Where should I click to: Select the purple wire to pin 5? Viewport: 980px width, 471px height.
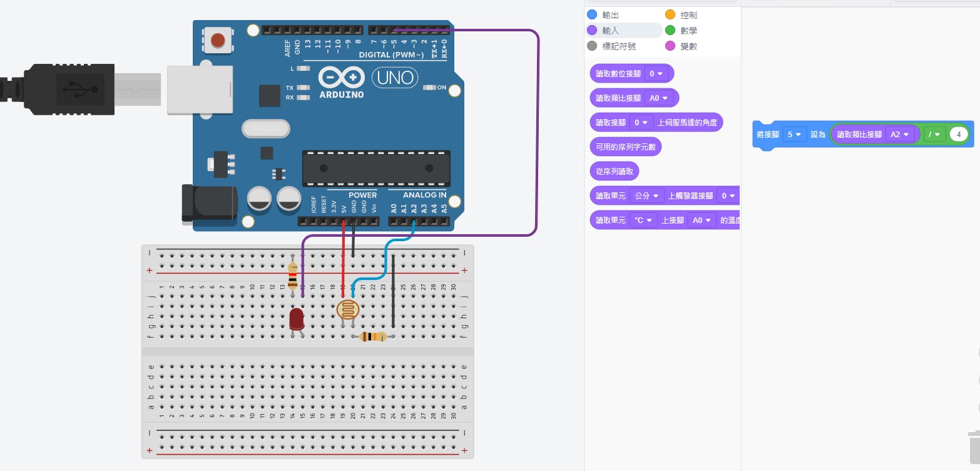537,125
